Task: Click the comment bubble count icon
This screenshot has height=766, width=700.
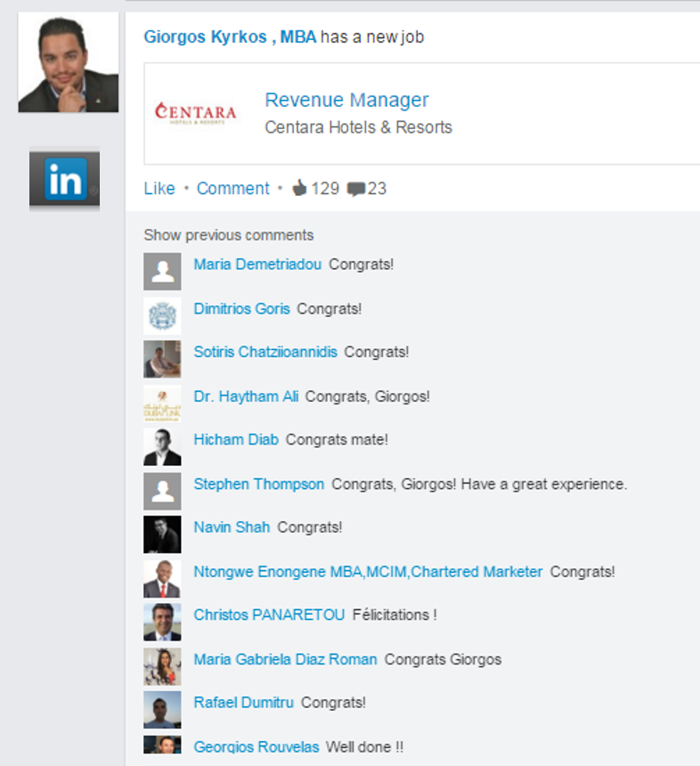Action: [355, 189]
